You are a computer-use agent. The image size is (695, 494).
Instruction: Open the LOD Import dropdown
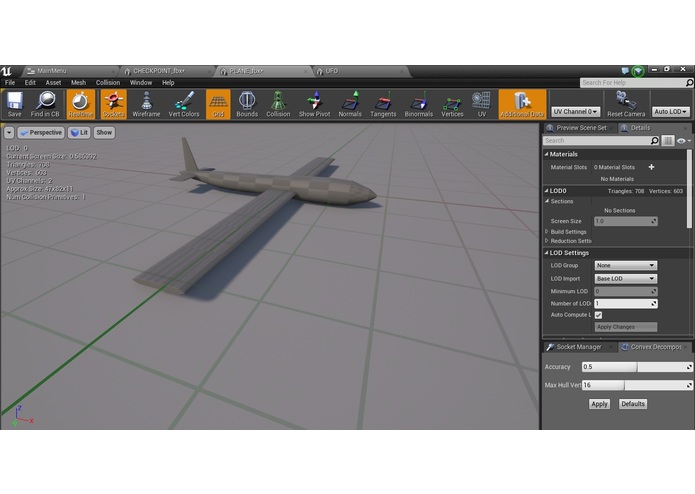click(625, 279)
